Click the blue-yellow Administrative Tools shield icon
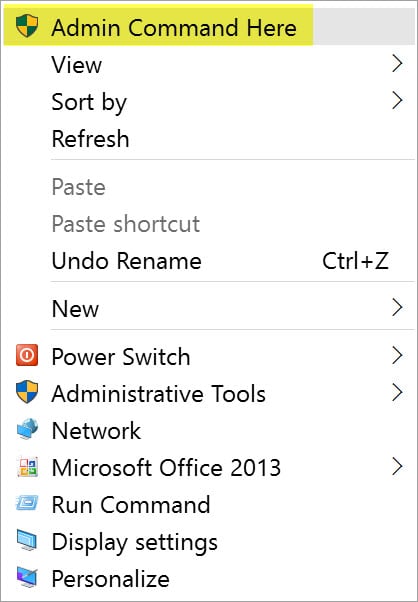Image resolution: width=418 pixels, height=602 pixels. [x=27, y=392]
